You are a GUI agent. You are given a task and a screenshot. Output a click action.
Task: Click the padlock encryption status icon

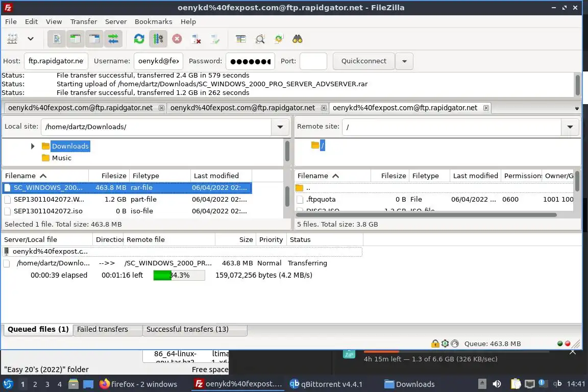[x=435, y=344]
